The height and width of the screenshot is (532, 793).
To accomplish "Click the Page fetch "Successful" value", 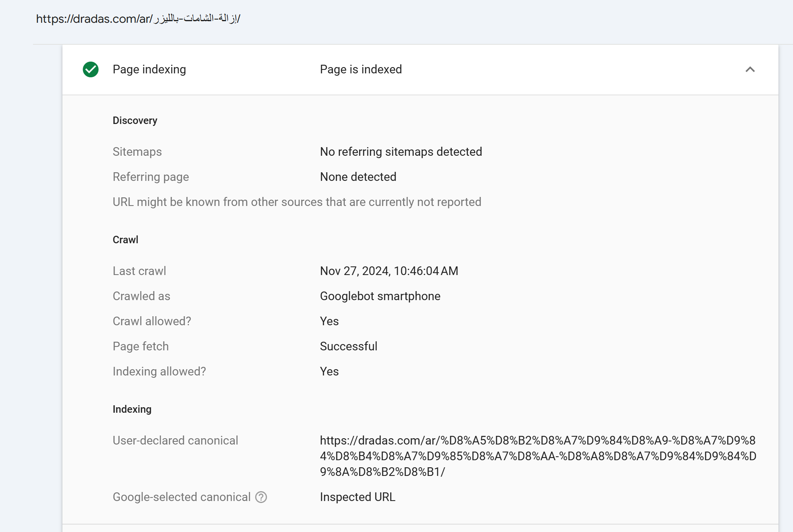I will [x=348, y=346].
